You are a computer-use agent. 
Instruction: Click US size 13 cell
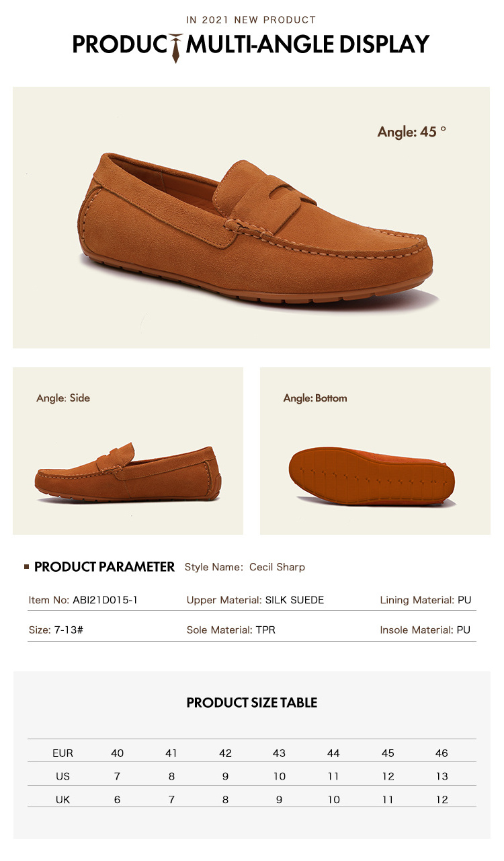pos(442,776)
